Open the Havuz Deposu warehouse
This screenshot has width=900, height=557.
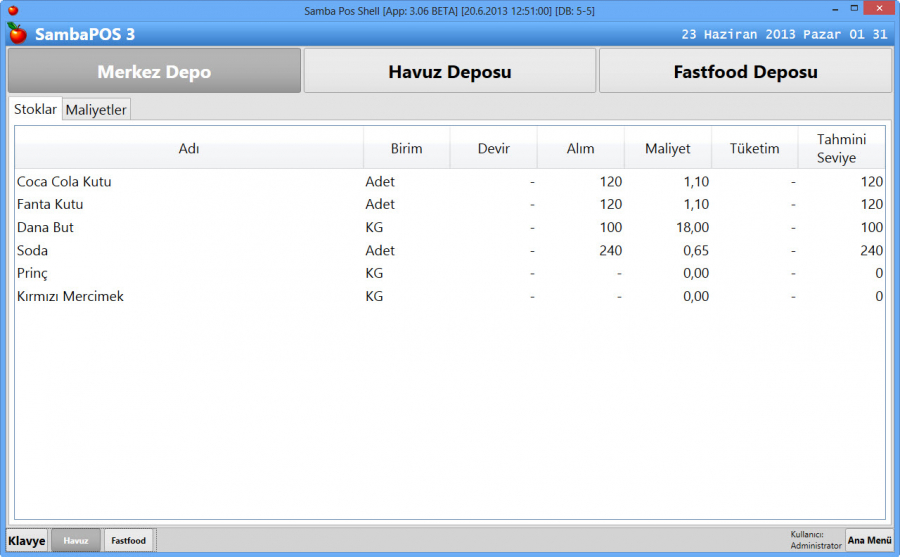click(x=449, y=72)
